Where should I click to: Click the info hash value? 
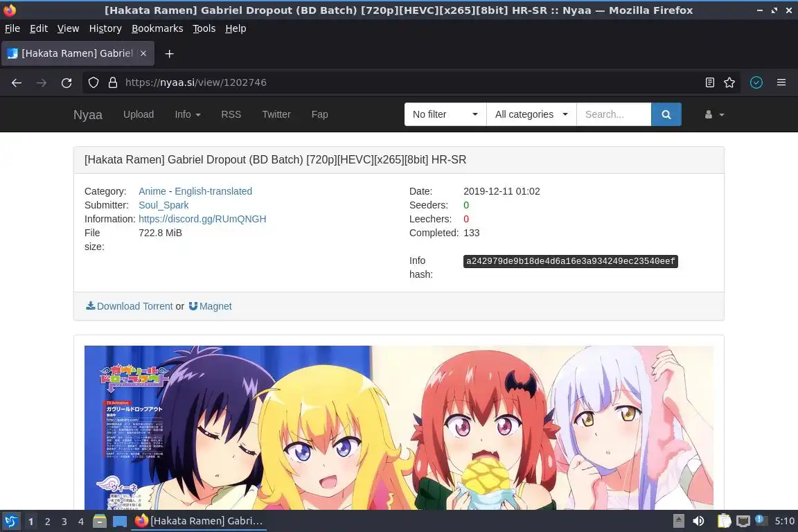(x=571, y=261)
